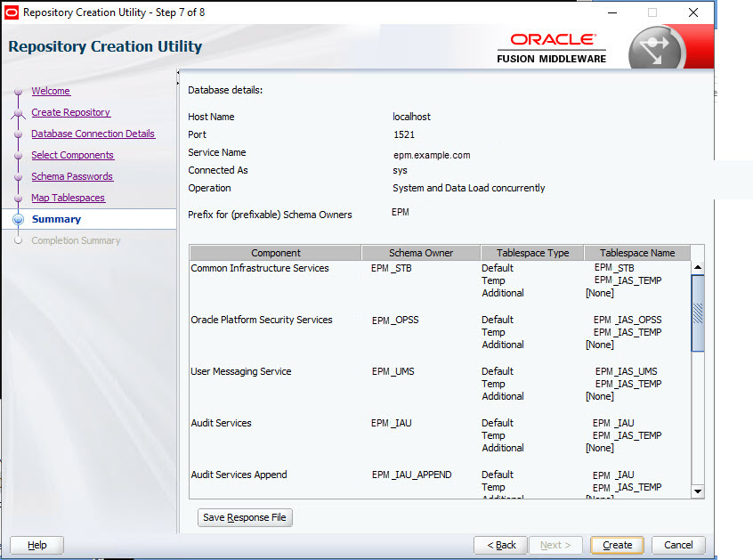Click schema owner EPM_STB cell
Screen dimensions: 753x560
[392, 268]
